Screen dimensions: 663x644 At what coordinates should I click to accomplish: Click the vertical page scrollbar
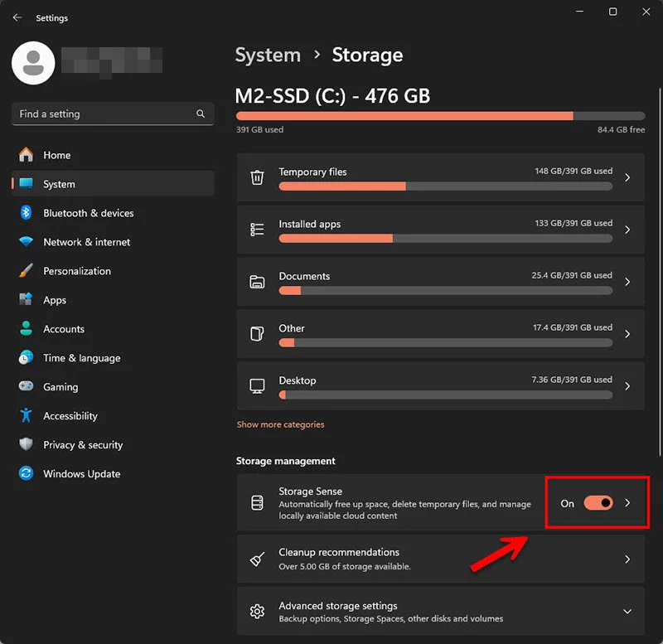(x=660, y=272)
